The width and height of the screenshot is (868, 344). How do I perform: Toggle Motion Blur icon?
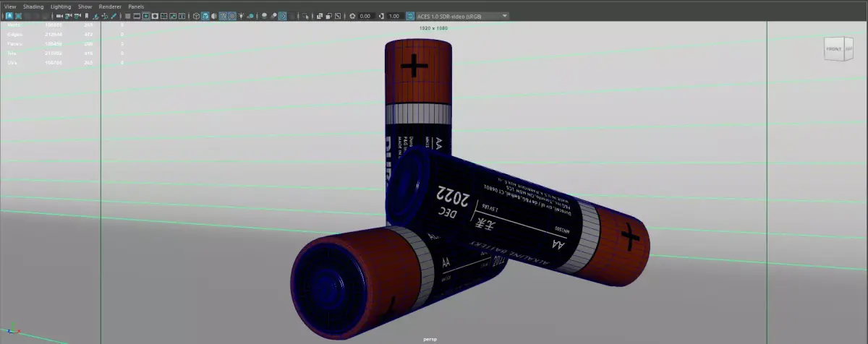point(273,16)
